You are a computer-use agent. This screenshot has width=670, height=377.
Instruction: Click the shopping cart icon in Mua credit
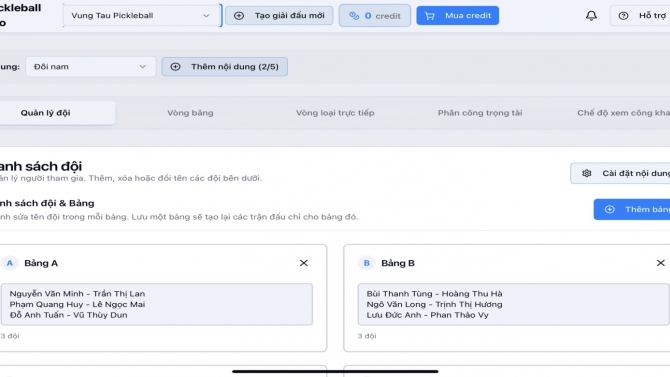pos(429,16)
